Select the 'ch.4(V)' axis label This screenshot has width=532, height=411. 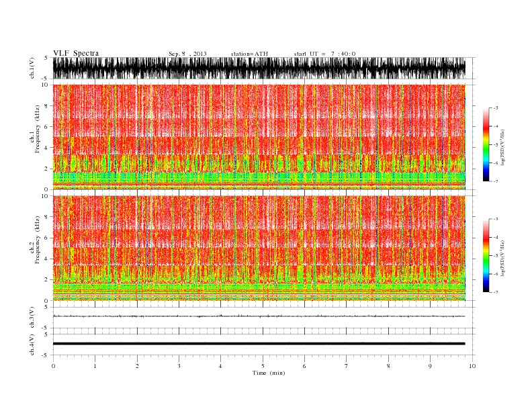(32, 345)
